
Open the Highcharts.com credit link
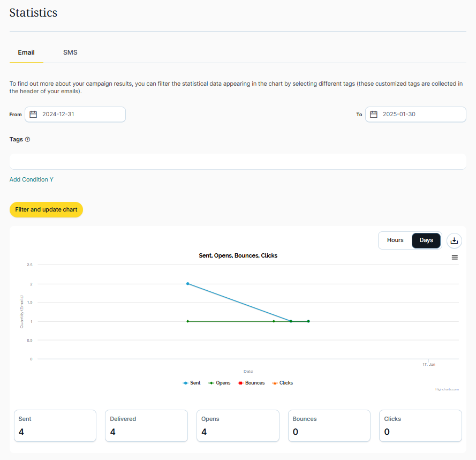click(x=447, y=389)
